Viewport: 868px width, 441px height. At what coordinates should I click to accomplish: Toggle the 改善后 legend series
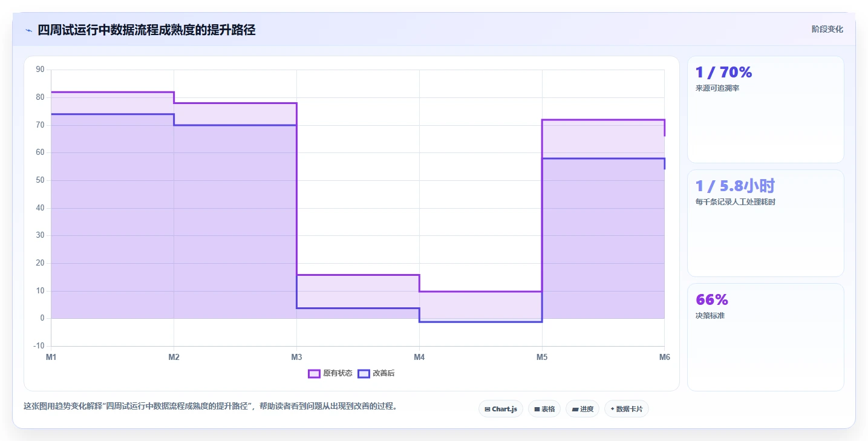(x=376, y=373)
